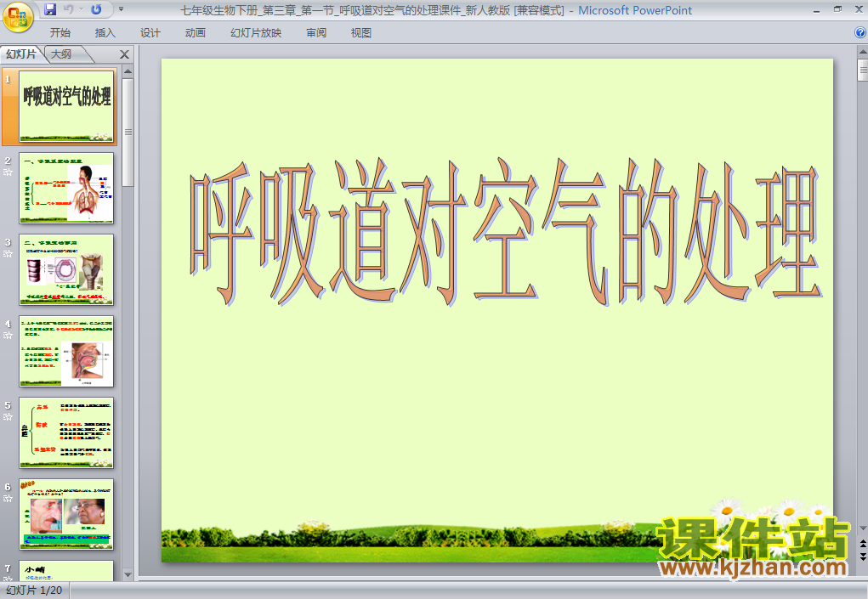The image size is (868, 599).
Task: Undo the last action in Quick Access toolbar
Action: pos(69,9)
